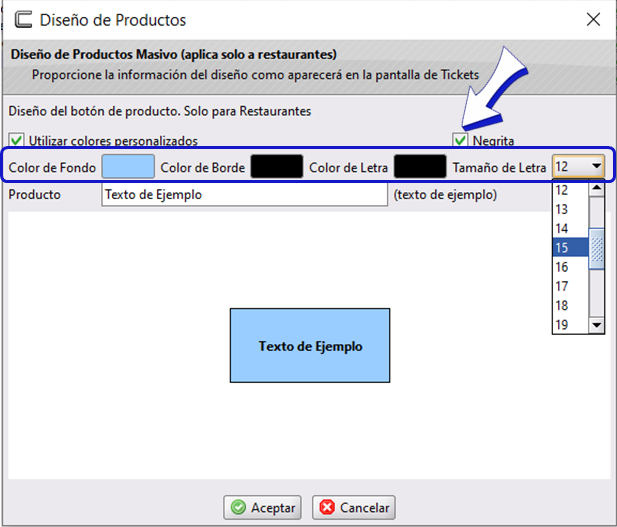Close the Diseño de Productos dialog
Image resolution: width=617 pixels, height=527 pixels.
coord(593,19)
